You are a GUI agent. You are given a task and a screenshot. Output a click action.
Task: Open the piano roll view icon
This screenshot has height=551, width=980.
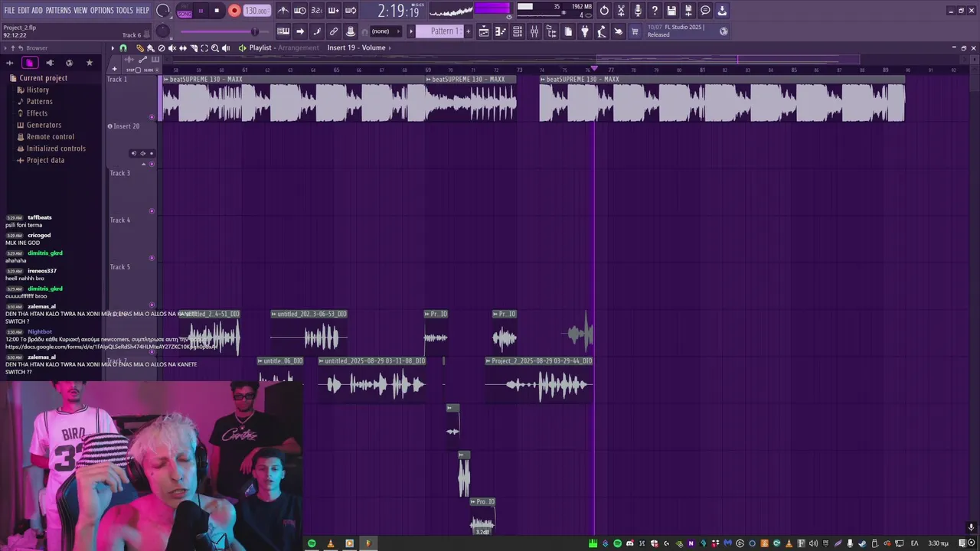501,31
